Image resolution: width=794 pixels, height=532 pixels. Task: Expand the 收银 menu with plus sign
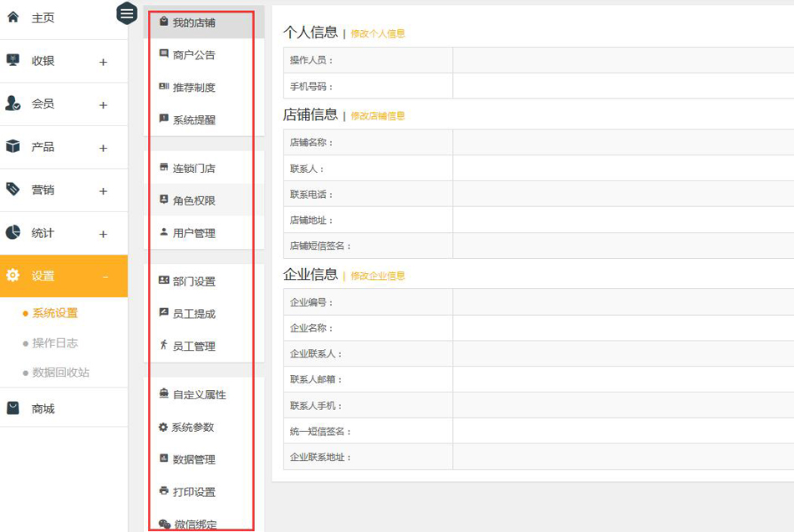pos(104,62)
